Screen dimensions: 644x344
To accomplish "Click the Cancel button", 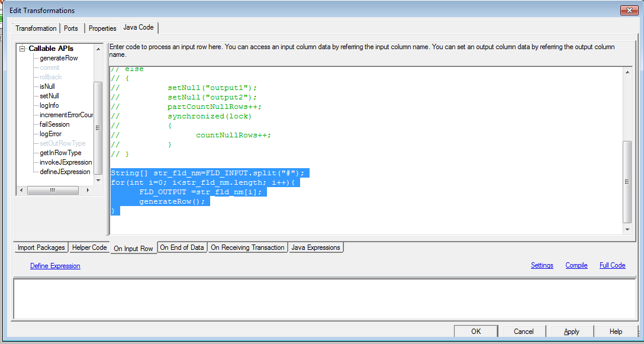I will click(524, 331).
